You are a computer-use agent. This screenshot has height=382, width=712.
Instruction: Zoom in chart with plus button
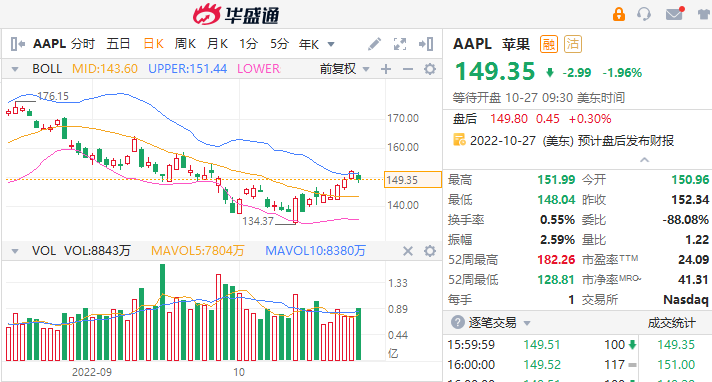coord(386,69)
